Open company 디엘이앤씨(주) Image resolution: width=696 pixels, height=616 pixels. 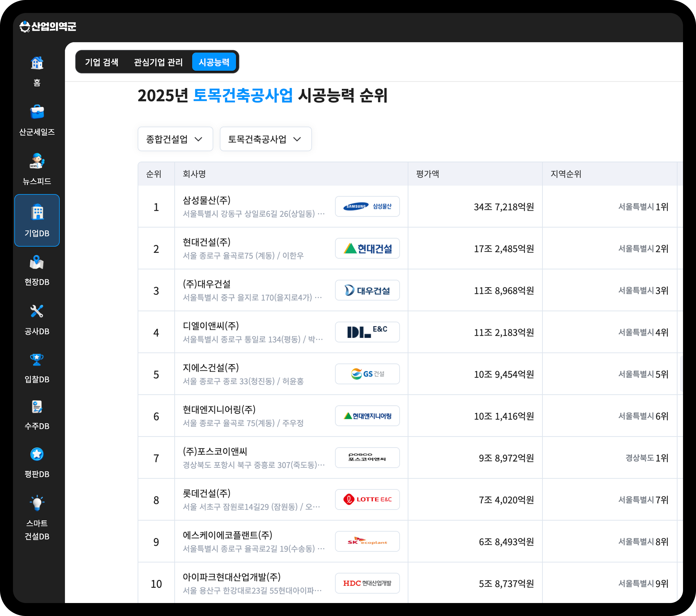tap(211, 326)
